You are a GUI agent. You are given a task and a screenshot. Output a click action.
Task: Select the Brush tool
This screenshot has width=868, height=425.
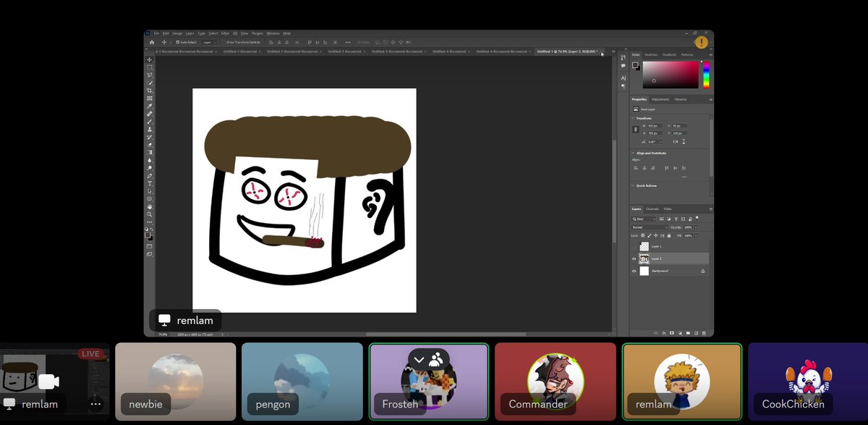coord(150,122)
